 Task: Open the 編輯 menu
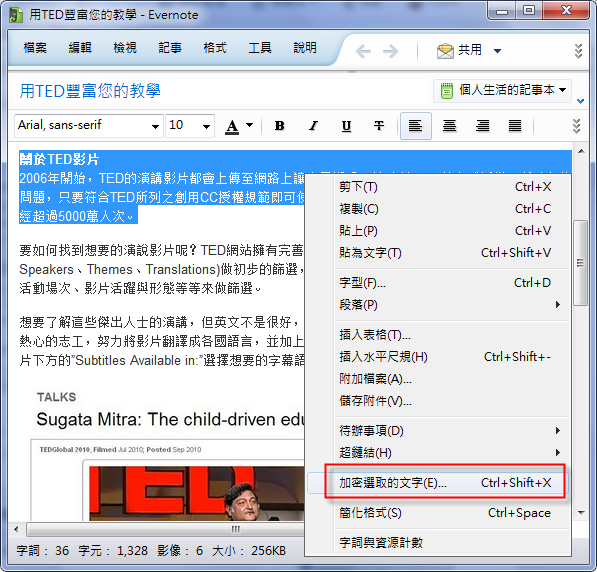[x=80, y=48]
